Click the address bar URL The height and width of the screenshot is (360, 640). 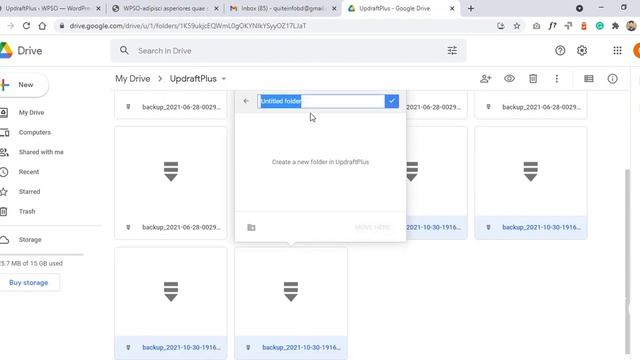[x=188, y=26]
